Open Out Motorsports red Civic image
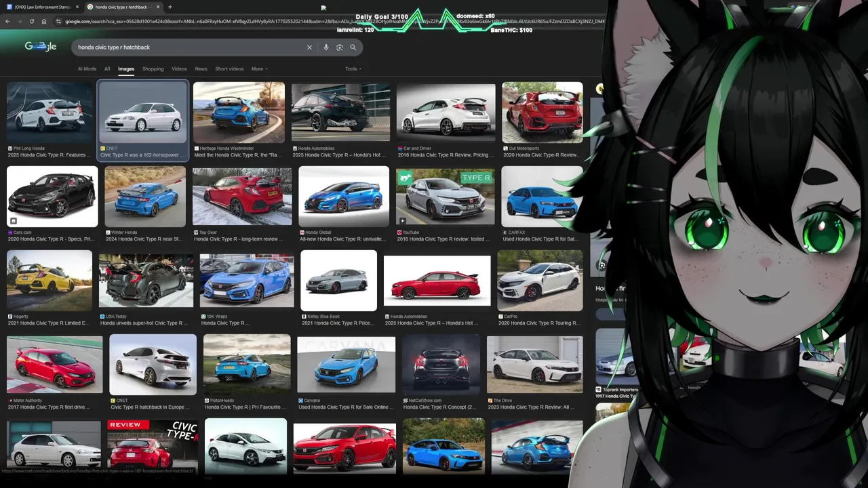The width and height of the screenshot is (868, 488). point(542,112)
